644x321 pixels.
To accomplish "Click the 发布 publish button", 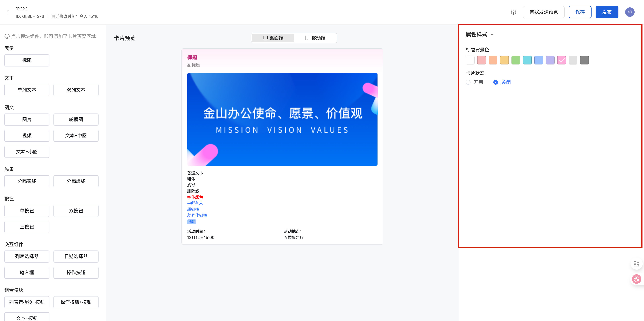I will pos(607,12).
